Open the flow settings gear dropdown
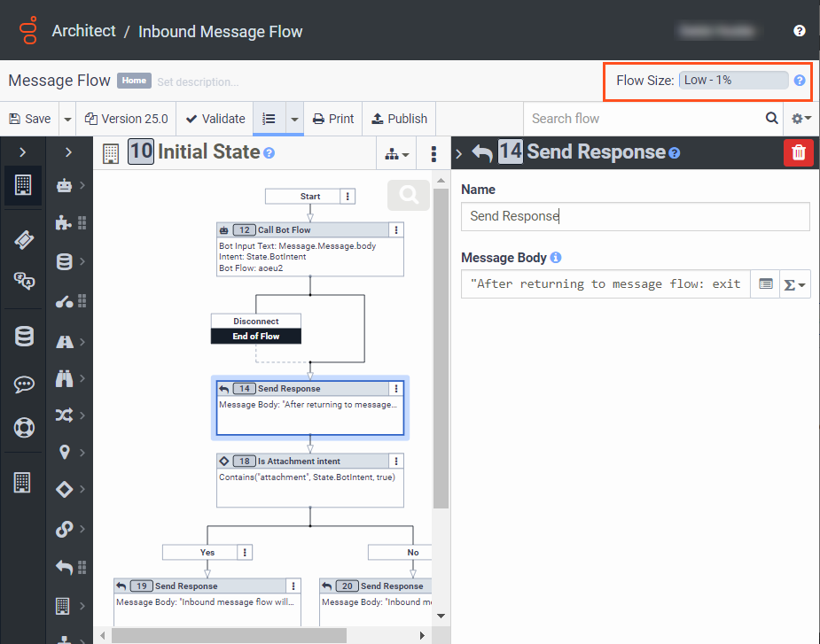 [800, 119]
